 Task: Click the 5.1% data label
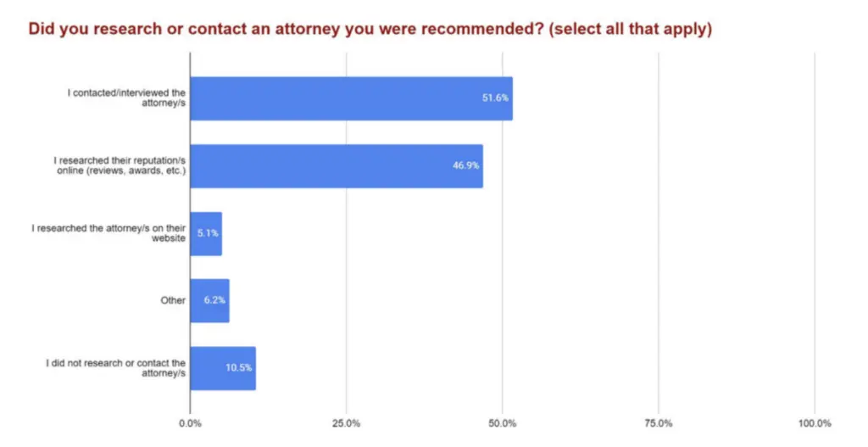(x=208, y=234)
